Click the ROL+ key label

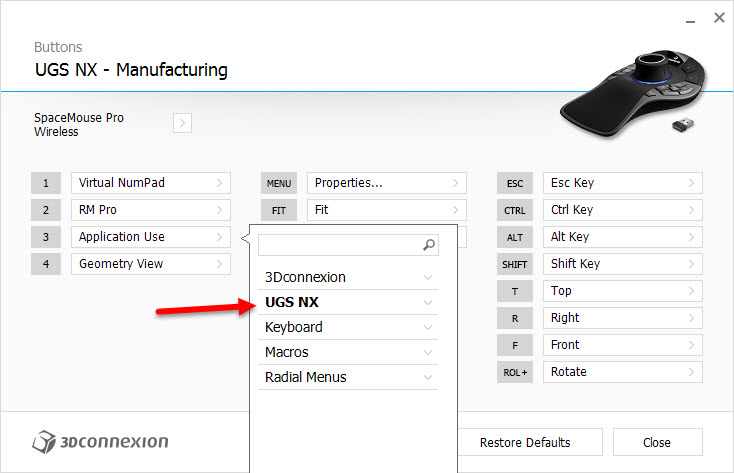pos(515,372)
